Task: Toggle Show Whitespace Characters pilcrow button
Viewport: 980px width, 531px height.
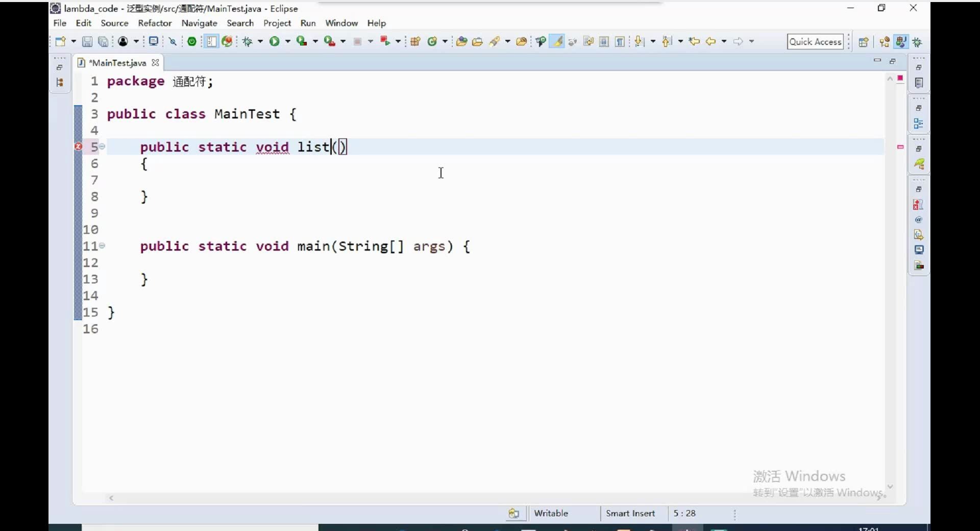Action: [620, 41]
